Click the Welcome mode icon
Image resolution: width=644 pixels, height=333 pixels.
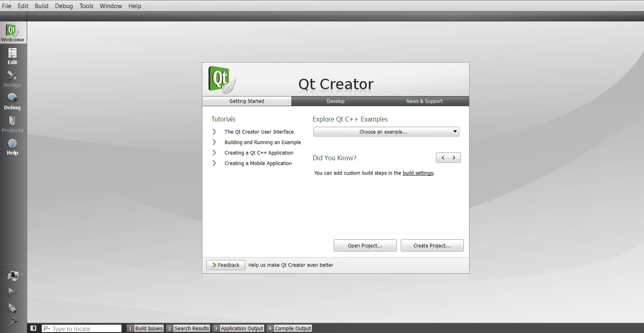point(13,33)
